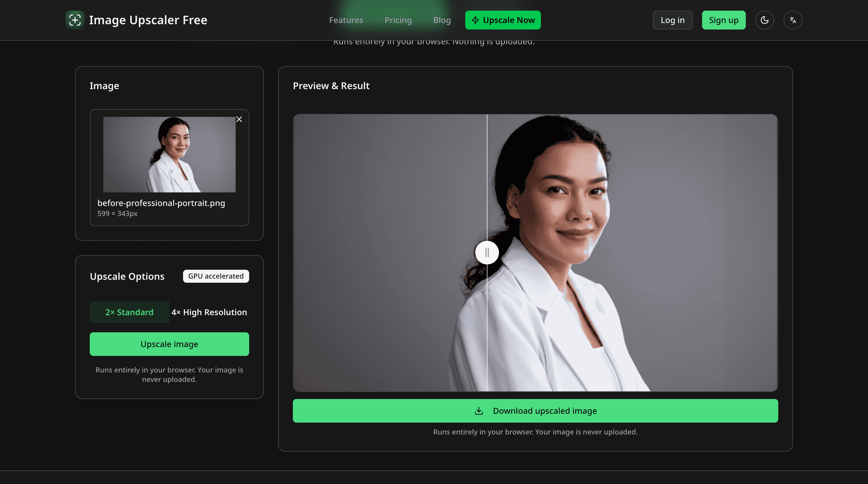The height and width of the screenshot is (484, 868).
Task: Open the Pricing page link
Action: click(x=398, y=20)
